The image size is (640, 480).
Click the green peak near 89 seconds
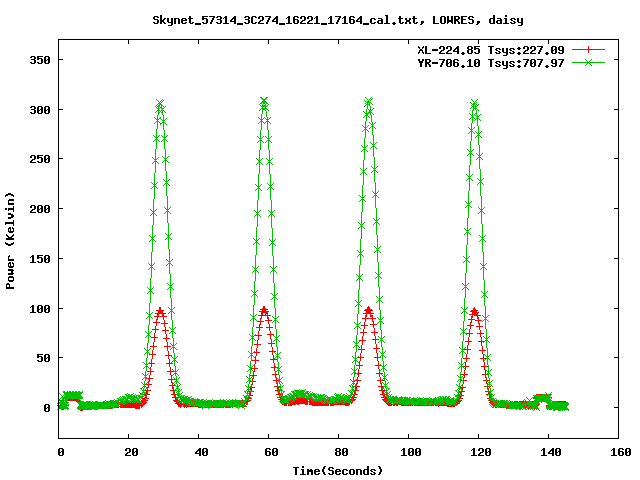pos(369,101)
